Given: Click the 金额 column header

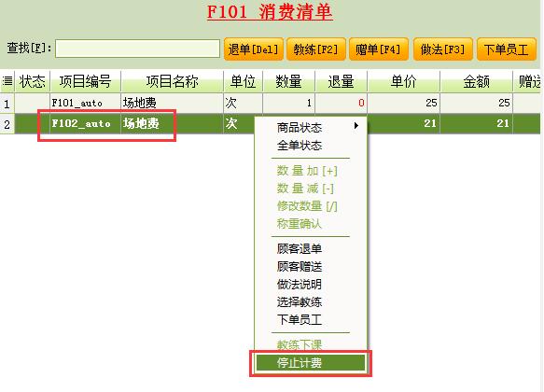Looking at the screenshot, I should 476,81.
